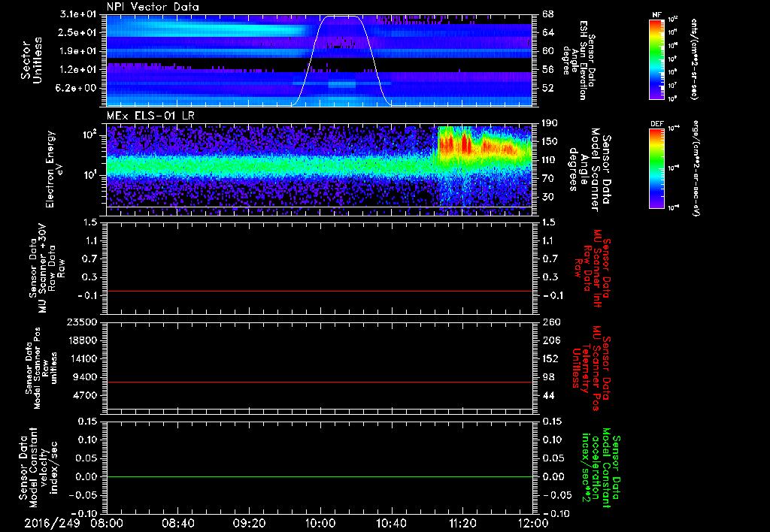This screenshot has height=532, width=770.
Task: Click the "Model Scanner Pos Raw" axis title
Action: tap(41, 368)
